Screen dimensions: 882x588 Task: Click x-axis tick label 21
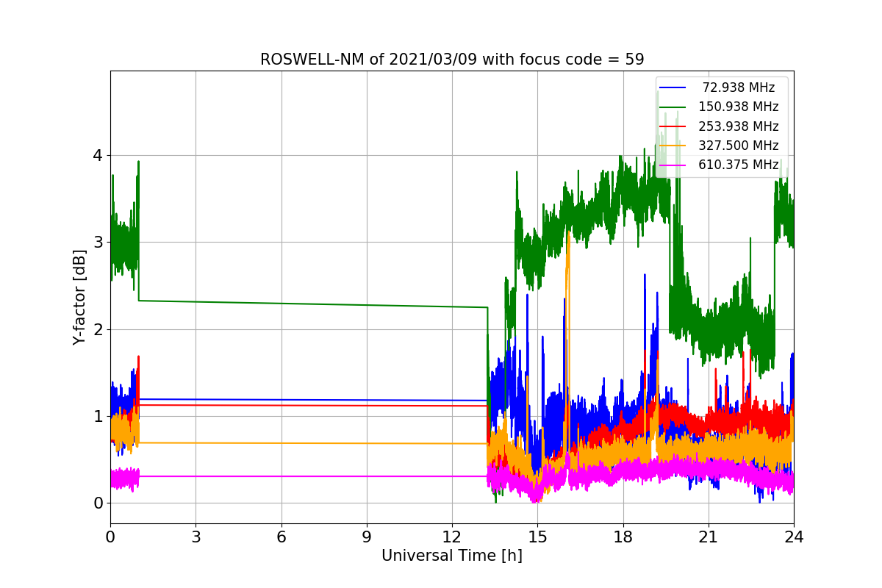709,537
